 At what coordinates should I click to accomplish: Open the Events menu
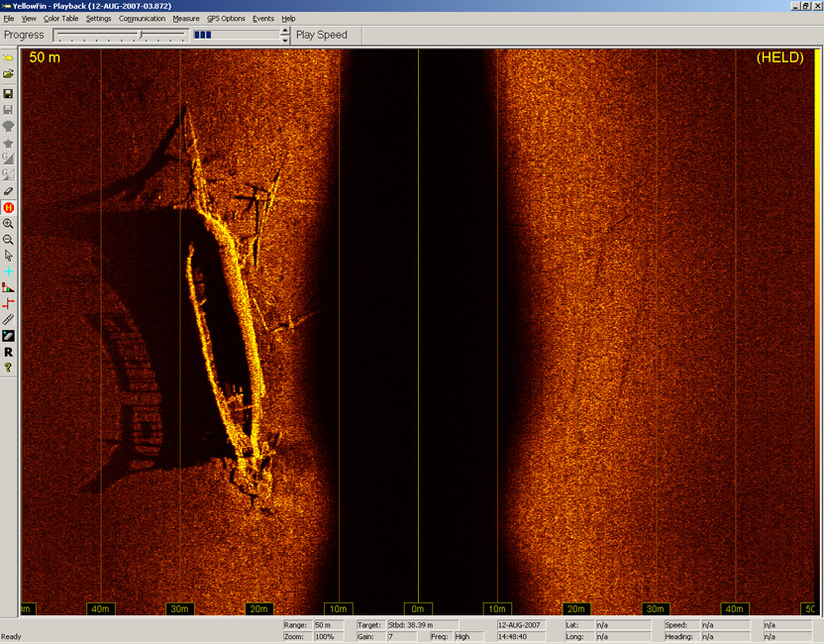263,18
